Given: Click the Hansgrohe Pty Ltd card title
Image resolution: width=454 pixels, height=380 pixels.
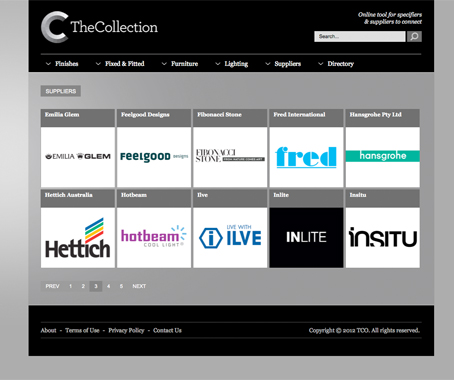Looking at the screenshot, I should [375, 115].
